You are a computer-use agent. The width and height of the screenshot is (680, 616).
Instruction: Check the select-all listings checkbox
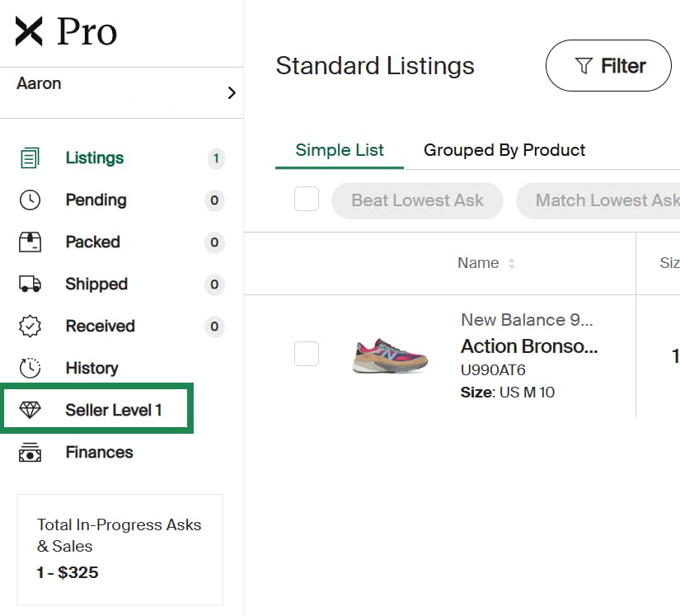pyautogui.click(x=307, y=199)
